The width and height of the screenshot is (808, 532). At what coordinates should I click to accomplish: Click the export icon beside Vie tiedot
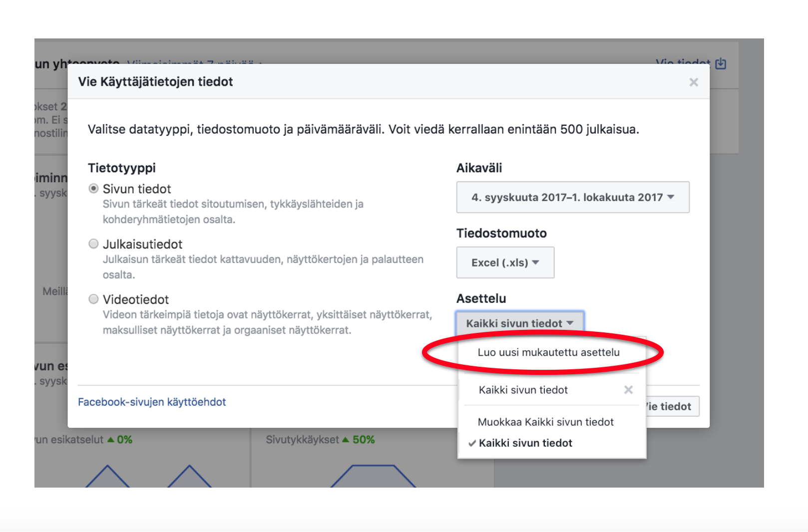[720, 64]
